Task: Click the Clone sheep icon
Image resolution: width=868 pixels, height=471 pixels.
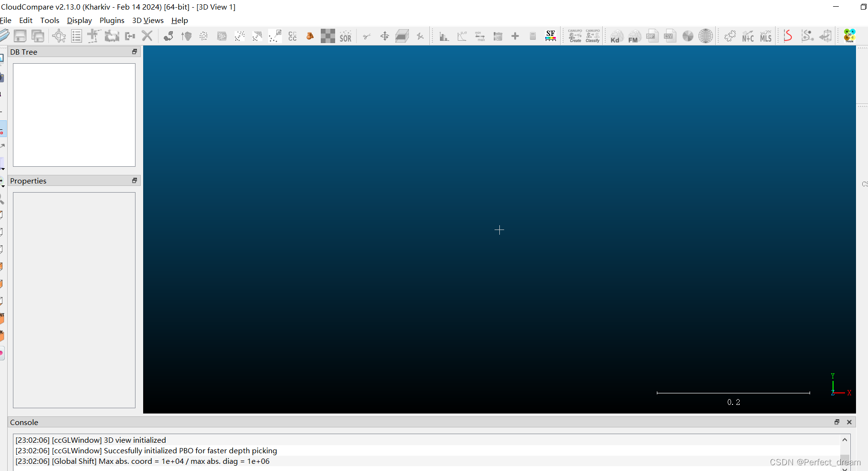Action: click(112, 36)
